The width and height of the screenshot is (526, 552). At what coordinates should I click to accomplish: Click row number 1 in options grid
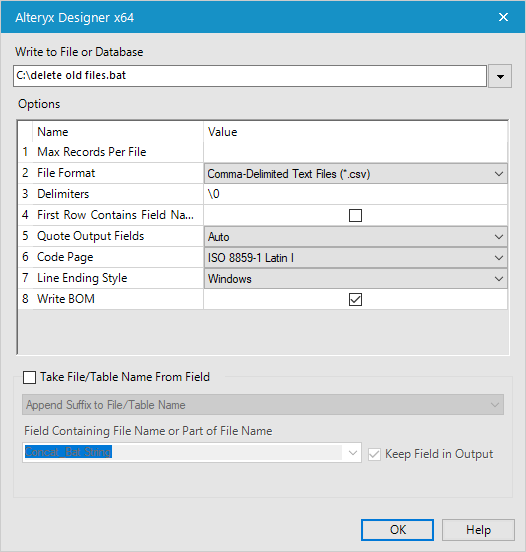click(x=25, y=152)
